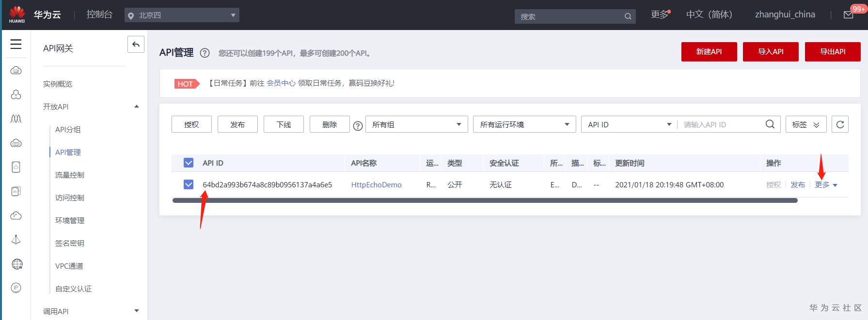Click help icon next to 删除 button

[358, 126]
